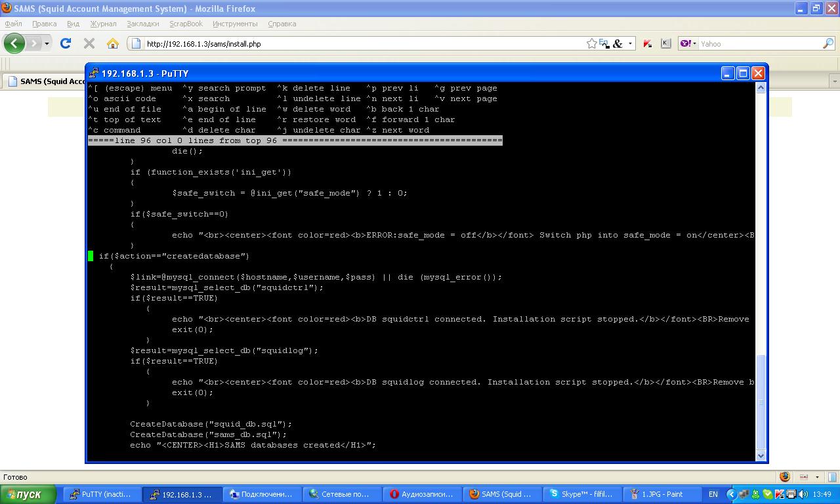Switch to 192.168.1.3 PuTTY taskbar button

pyautogui.click(x=182, y=494)
